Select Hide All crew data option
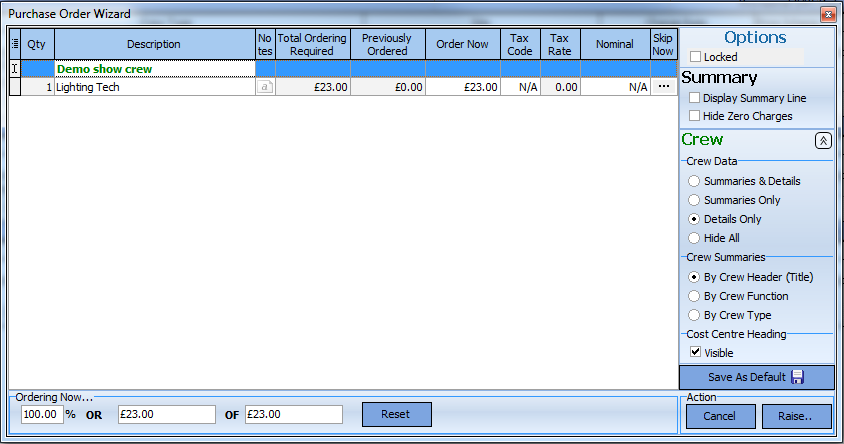 tap(695, 238)
